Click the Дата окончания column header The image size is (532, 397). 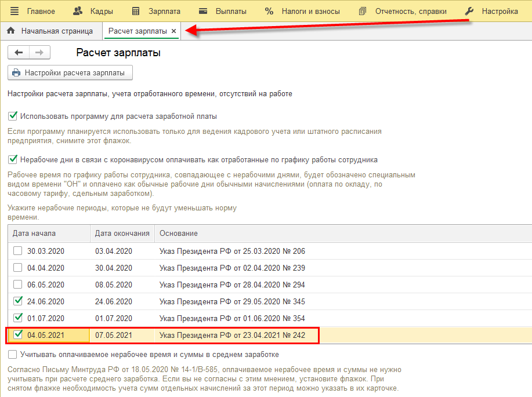point(122,233)
